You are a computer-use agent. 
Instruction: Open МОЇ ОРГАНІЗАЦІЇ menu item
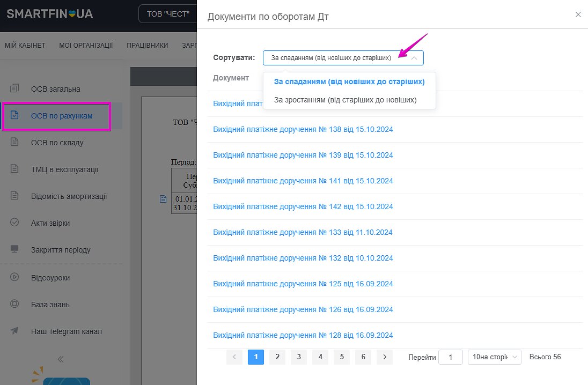pyautogui.click(x=86, y=46)
